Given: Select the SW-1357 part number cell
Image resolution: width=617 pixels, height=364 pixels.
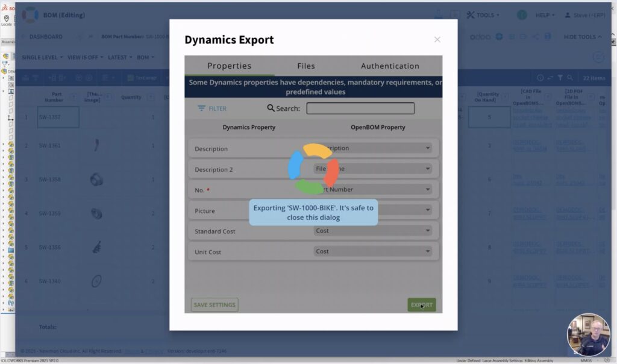Looking at the screenshot, I should [x=58, y=117].
